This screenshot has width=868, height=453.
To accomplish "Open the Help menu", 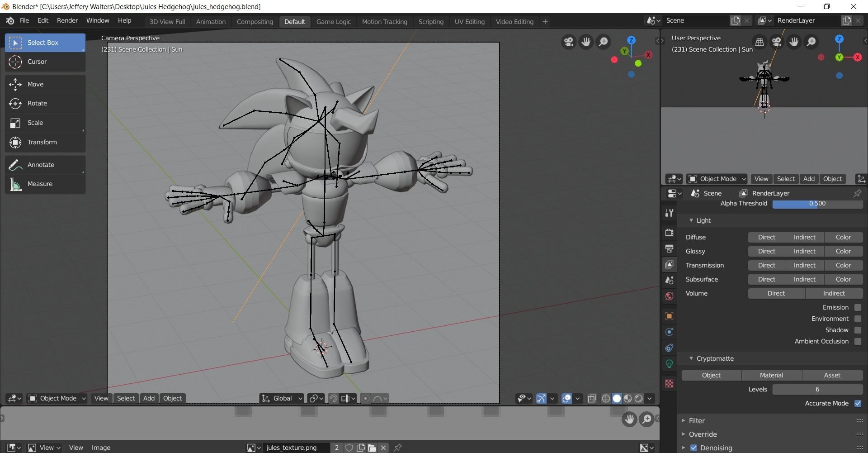I will 124,20.
